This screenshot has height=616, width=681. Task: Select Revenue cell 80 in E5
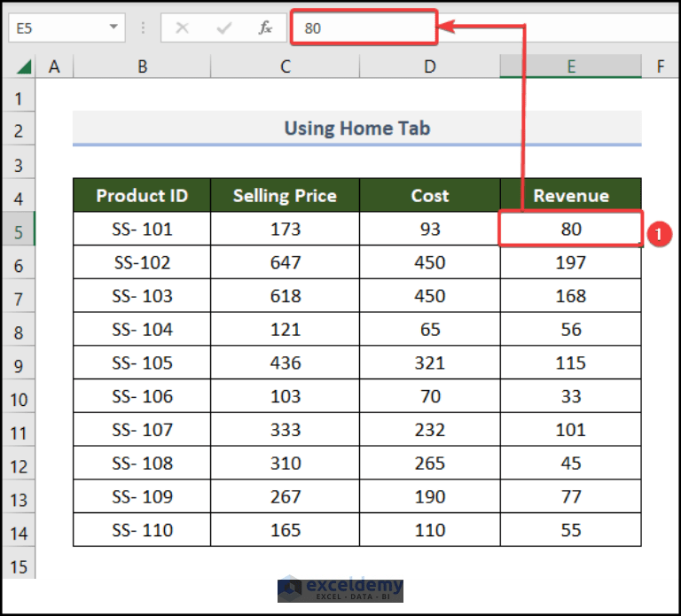click(571, 229)
